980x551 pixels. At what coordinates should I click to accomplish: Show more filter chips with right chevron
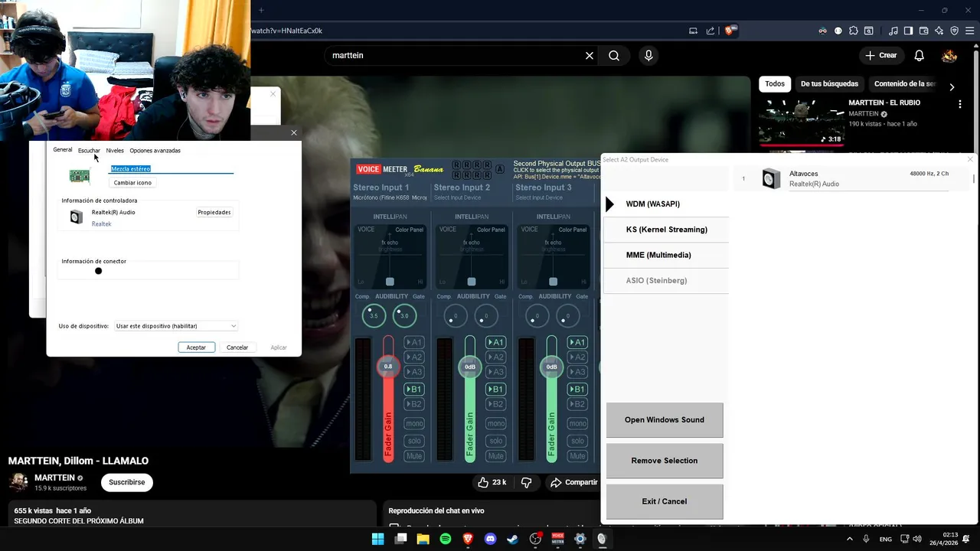[952, 86]
